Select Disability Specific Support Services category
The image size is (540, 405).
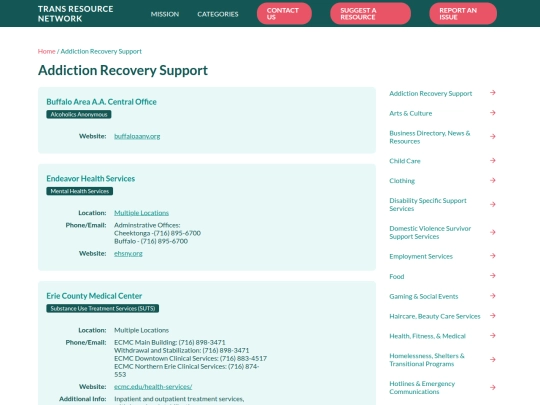pyautogui.click(x=428, y=205)
